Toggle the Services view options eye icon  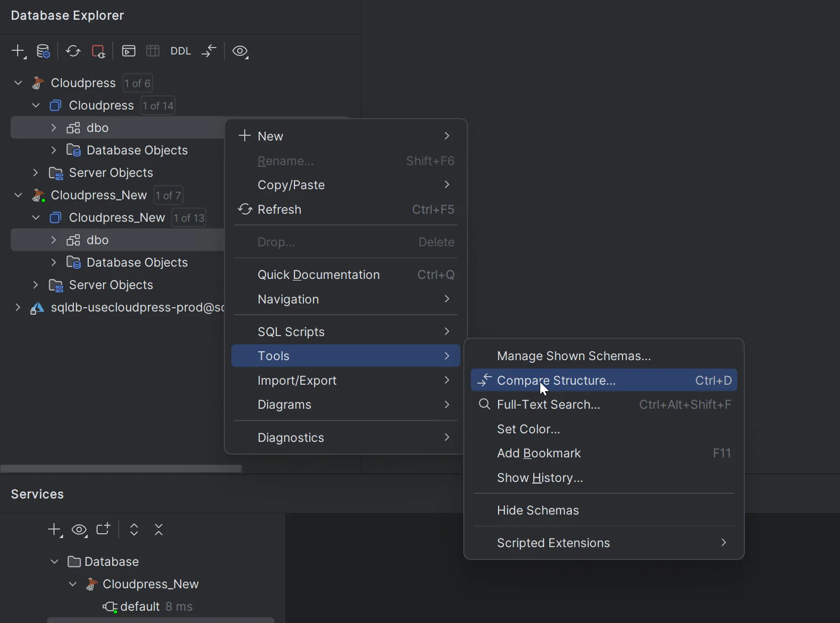(x=80, y=530)
